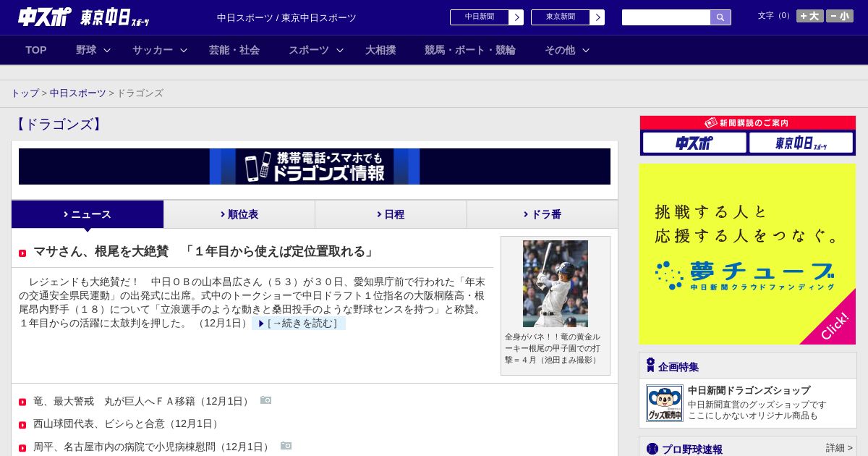
Task: Click the 中スポ subscription button in sidebar
Action: (694, 143)
